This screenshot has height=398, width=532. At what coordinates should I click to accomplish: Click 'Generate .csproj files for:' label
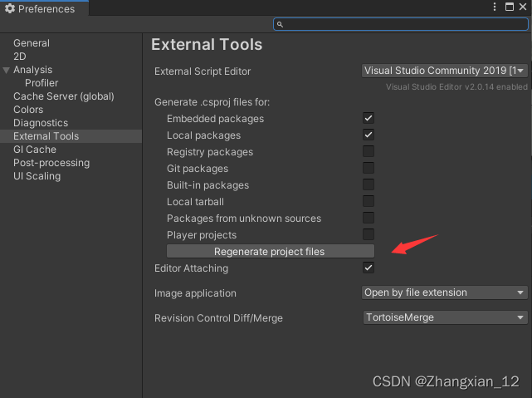tap(212, 102)
